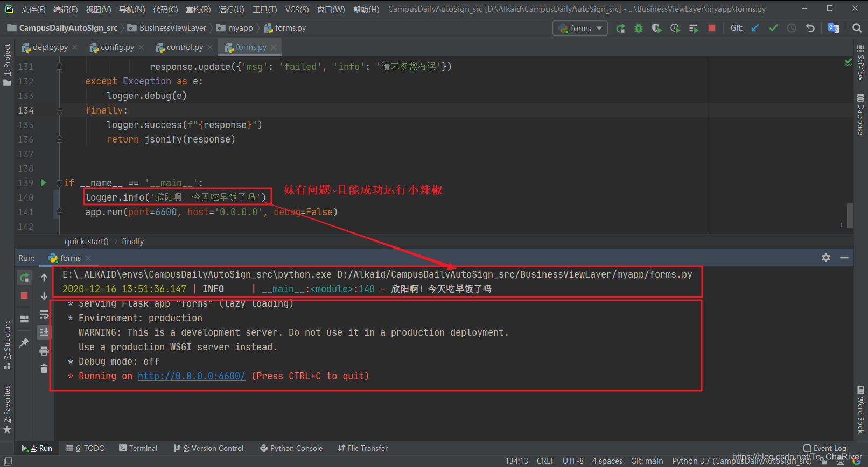Collapse the finally block fold marker at line 134
This screenshot has height=467, width=868.
[59, 110]
